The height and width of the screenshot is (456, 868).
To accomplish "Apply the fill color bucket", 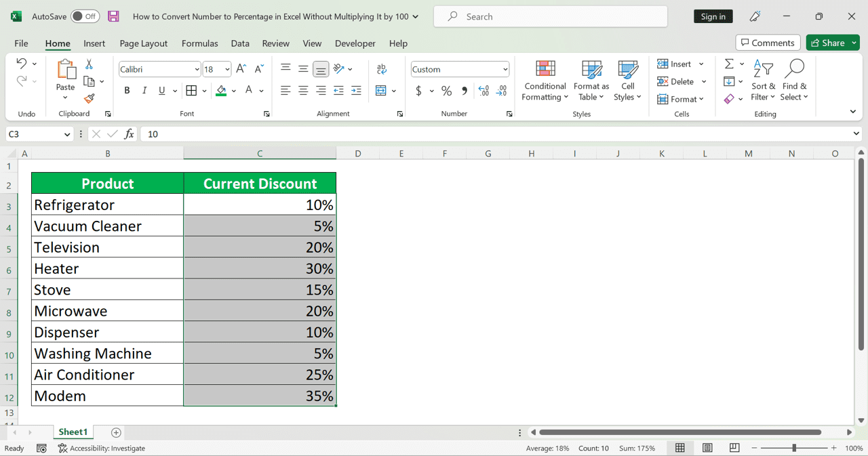I will [221, 90].
